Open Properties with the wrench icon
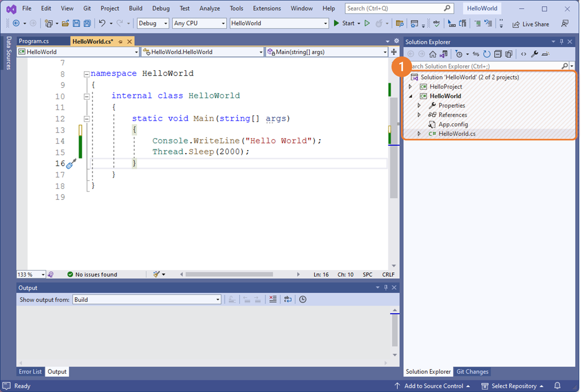The height and width of the screenshot is (392, 581). coord(534,54)
